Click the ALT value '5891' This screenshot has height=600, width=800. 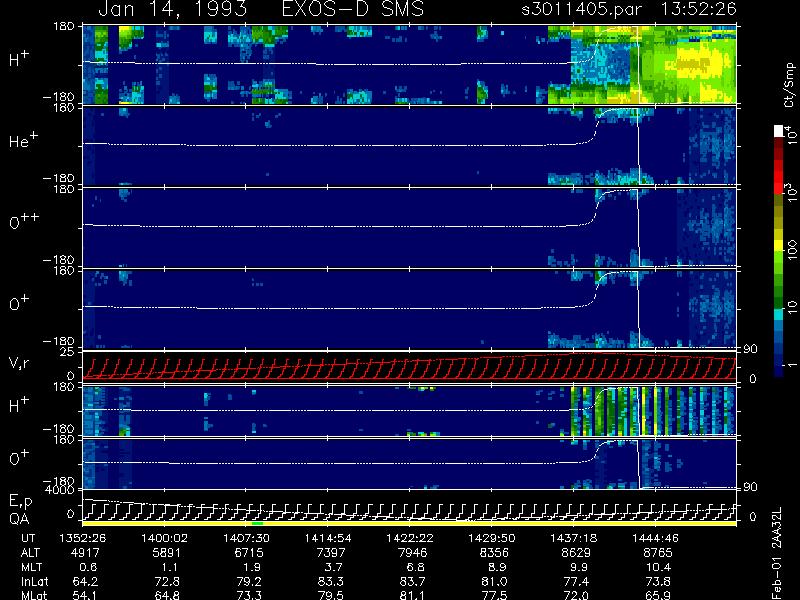coord(167,553)
